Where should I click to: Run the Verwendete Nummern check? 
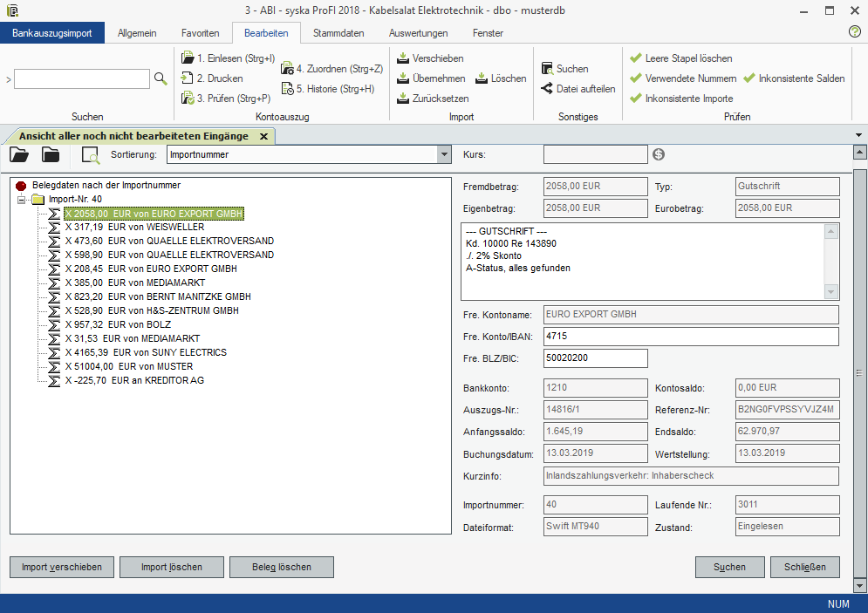click(x=683, y=78)
